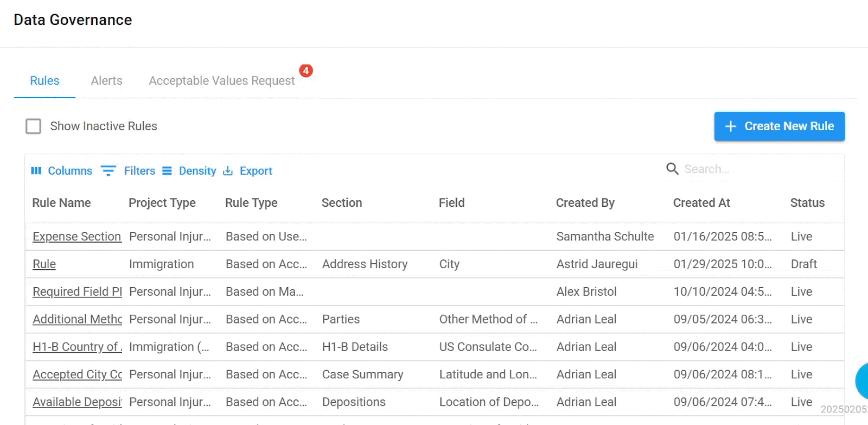
Task: Click the plus icon in Create New Rule
Action: 731,126
